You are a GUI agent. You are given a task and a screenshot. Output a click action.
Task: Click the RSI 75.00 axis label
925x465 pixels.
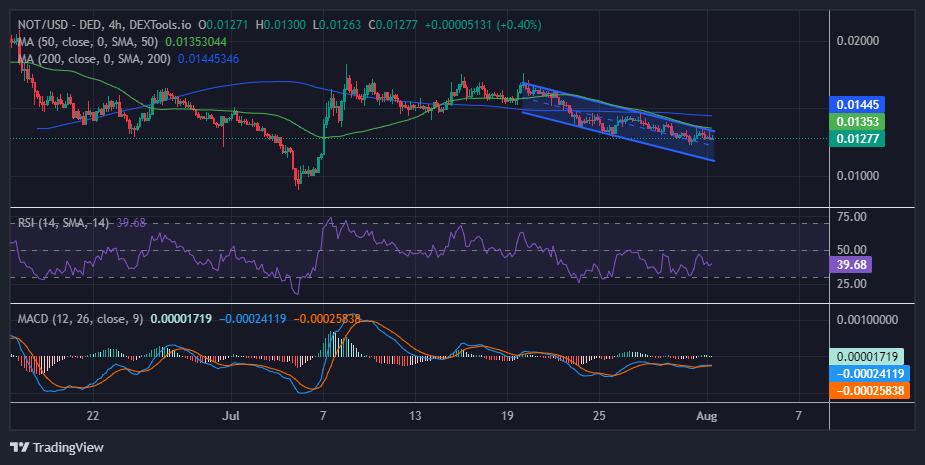click(x=852, y=217)
